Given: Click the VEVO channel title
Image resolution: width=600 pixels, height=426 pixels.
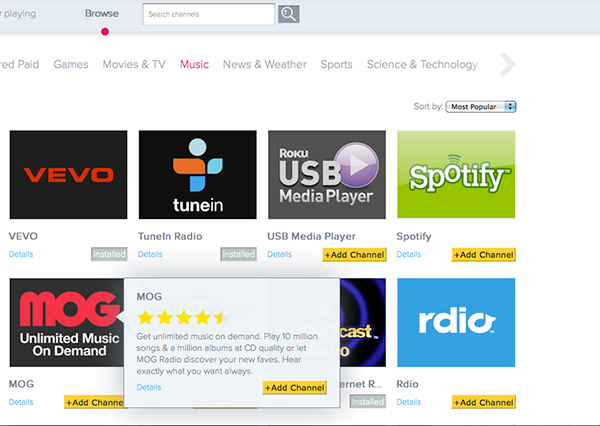Looking at the screenshot, I should (x=23, y=236).
